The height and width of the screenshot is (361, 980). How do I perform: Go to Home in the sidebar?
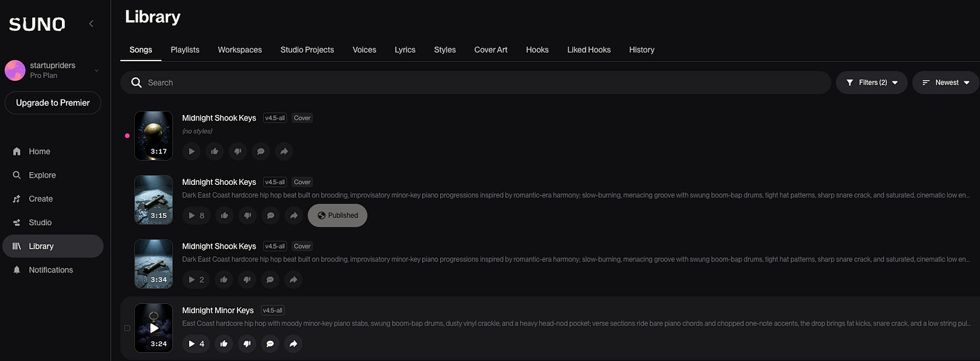(x=53, y=151)
